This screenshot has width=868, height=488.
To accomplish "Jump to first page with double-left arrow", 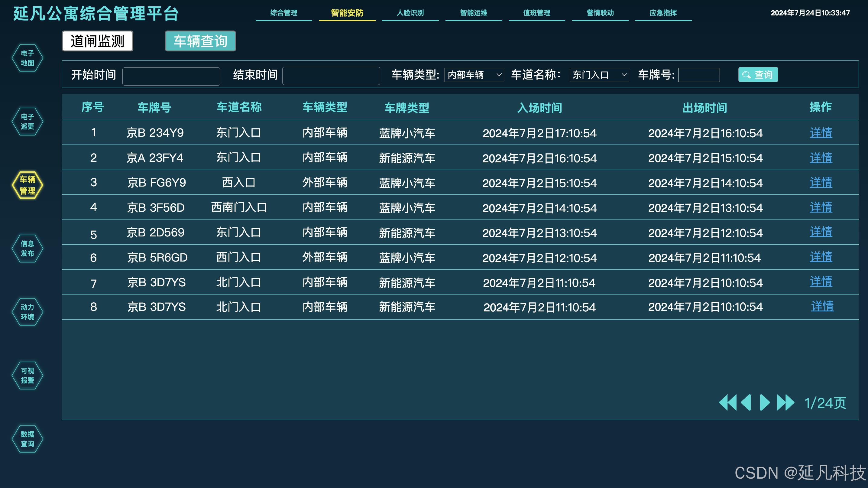I will click(728, 402).
